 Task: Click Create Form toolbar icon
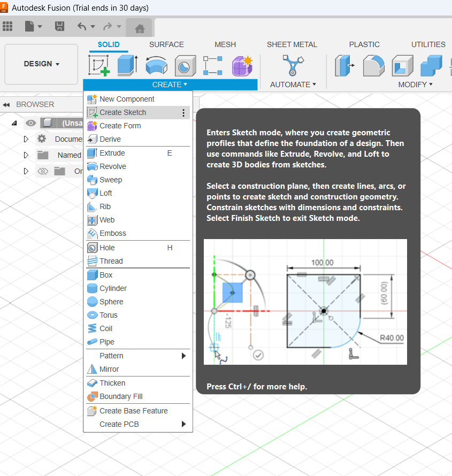pos(242,65)
